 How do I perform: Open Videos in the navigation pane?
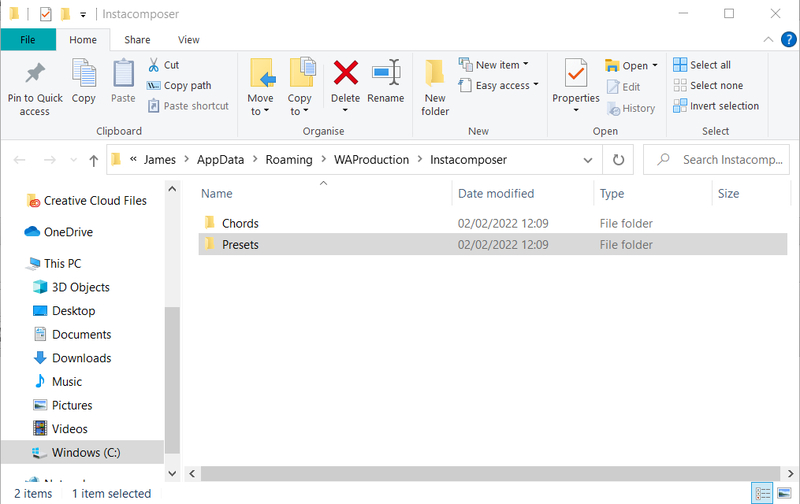click(60, 429)
